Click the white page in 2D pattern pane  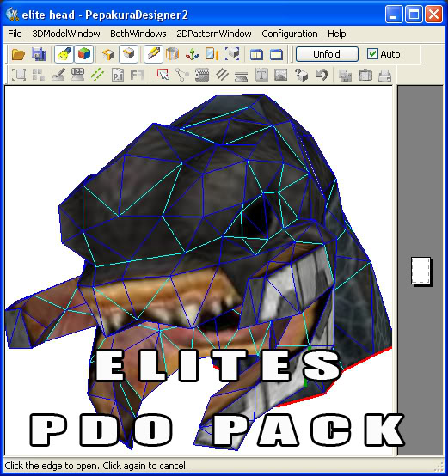coord(421,271)
